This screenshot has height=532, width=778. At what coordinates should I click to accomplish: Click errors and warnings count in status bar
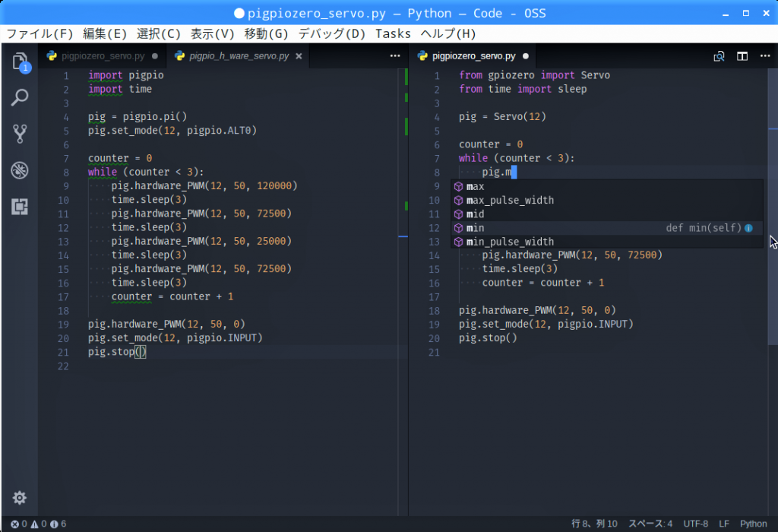38,524
